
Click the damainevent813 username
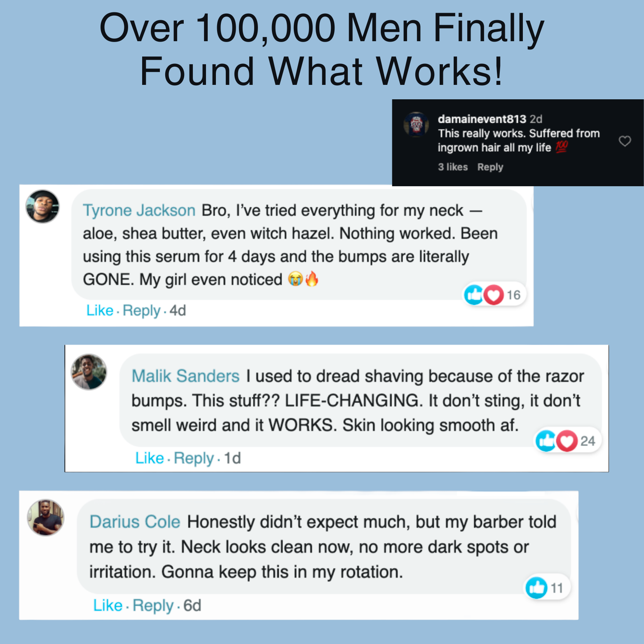482,119
